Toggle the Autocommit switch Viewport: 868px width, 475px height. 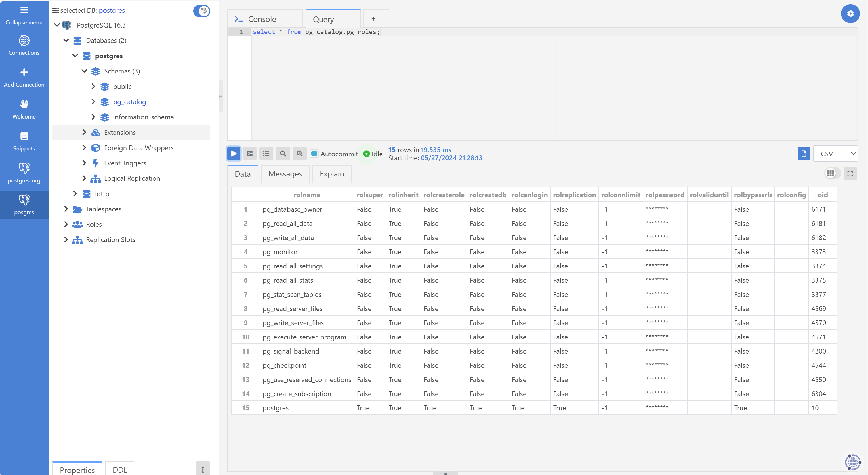315,154
